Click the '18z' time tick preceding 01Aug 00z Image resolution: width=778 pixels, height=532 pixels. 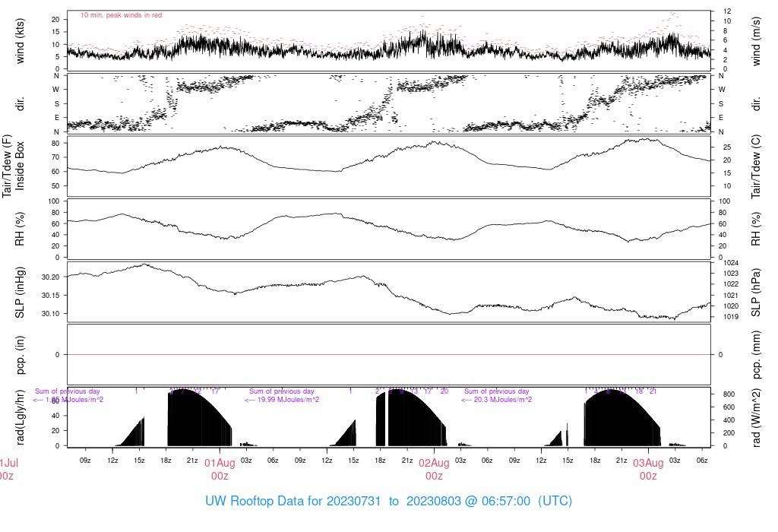[166, 461]
